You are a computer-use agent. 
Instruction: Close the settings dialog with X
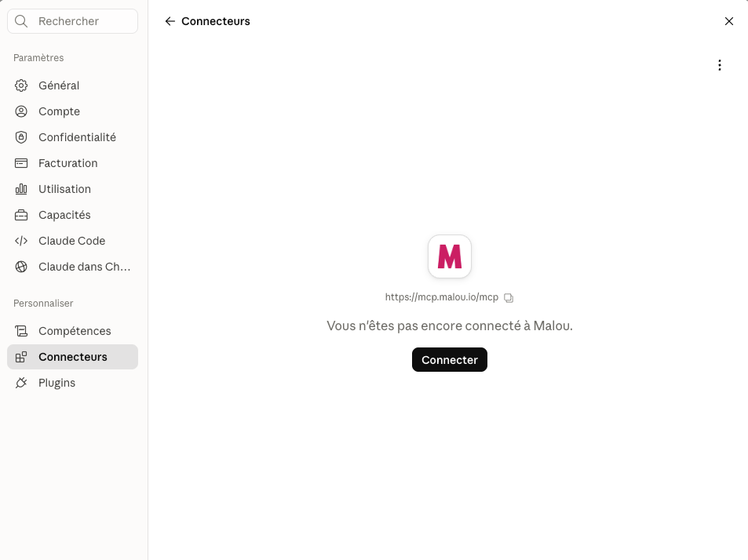729,21
